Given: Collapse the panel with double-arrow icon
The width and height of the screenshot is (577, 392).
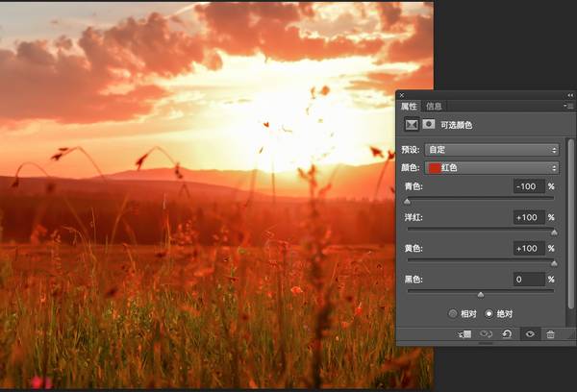Looking at the screenshot, I should (570, 95).
